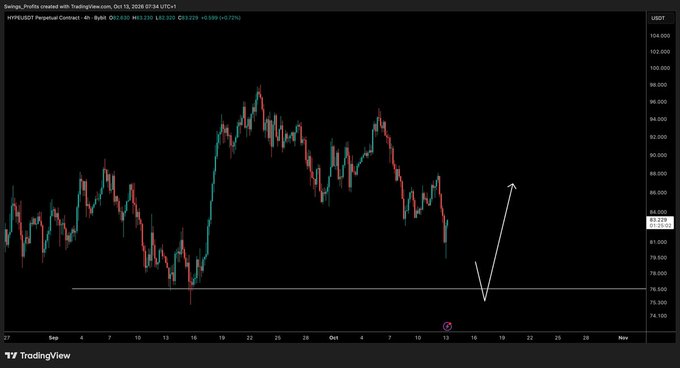Click the 100.000 price axis label
The image size is (680, 368).
coord(659,68)
